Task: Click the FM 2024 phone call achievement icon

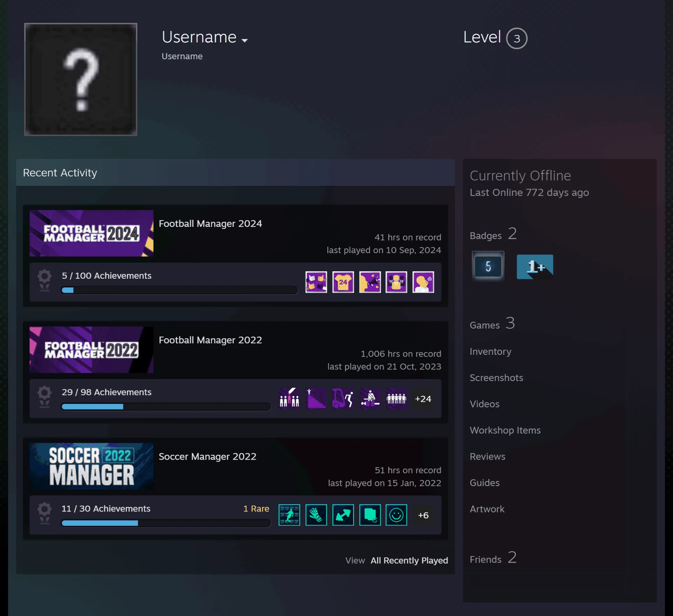Action: pos(423,282)
